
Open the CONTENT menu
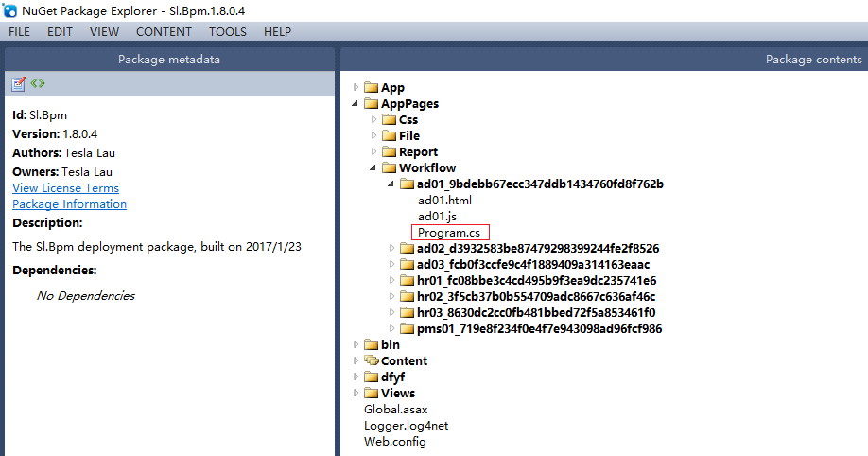point(164,31)
